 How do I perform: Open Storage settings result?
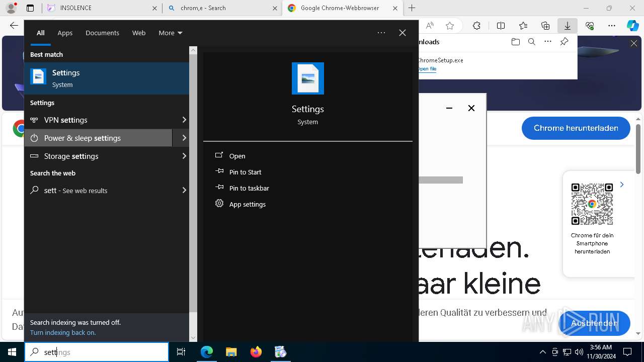click(x=98, y=156)
